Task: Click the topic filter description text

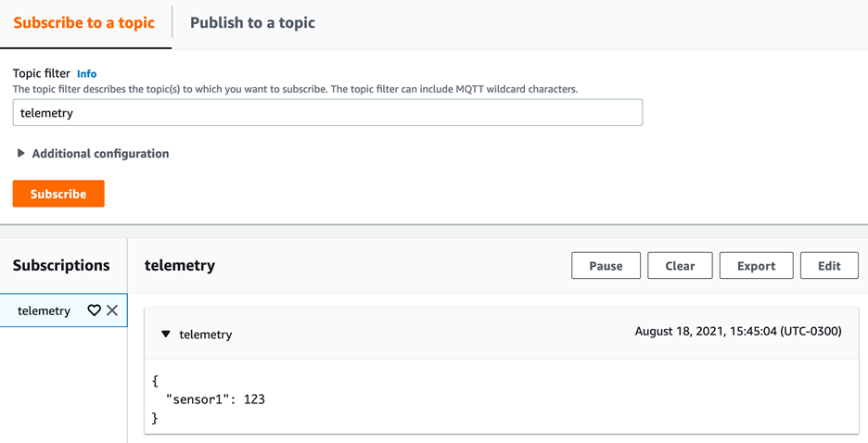Action: click(x=295, y=89)
